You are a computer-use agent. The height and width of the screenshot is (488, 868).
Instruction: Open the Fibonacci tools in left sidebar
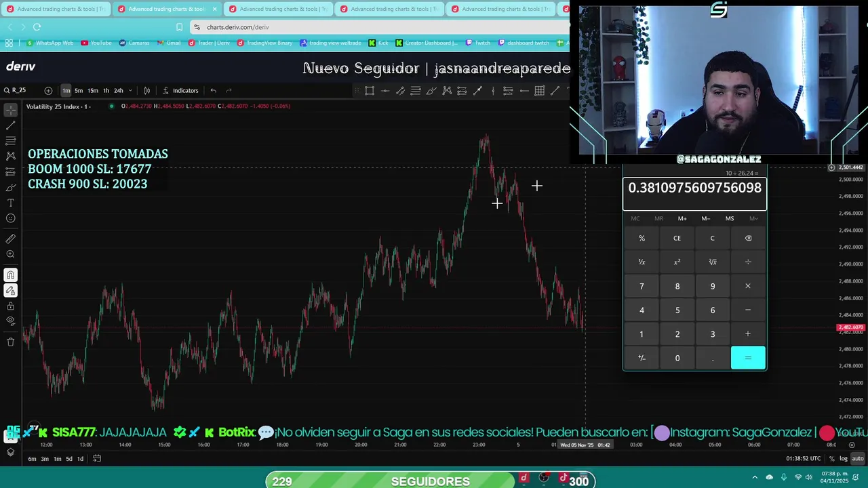pyautogui.click(x=10, y=141)
